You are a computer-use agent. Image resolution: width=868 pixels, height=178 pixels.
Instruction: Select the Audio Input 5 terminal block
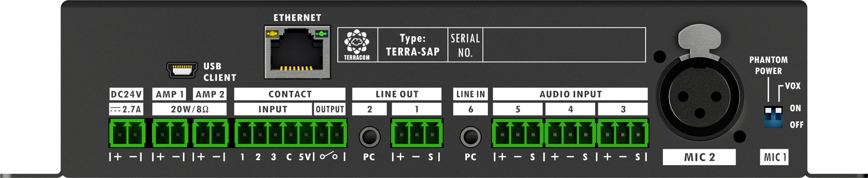click(518, 133)
